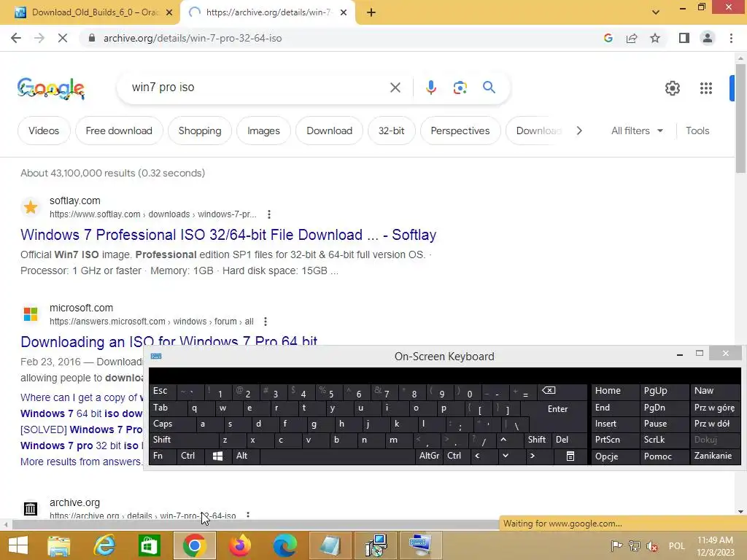Open File Explorer from the taskbar
The width and height of the screenshot is (747, 560).
58,545
